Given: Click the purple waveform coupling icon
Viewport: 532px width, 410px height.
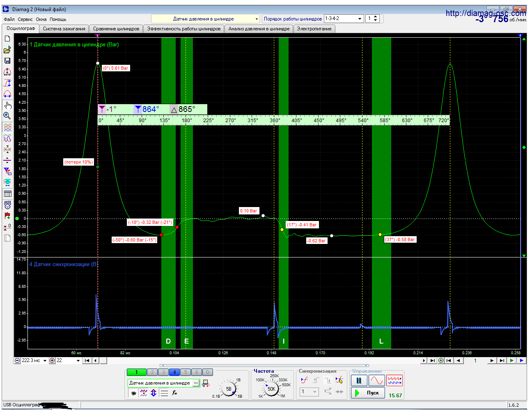Looking at the screenshot, I should click(144, 393).
